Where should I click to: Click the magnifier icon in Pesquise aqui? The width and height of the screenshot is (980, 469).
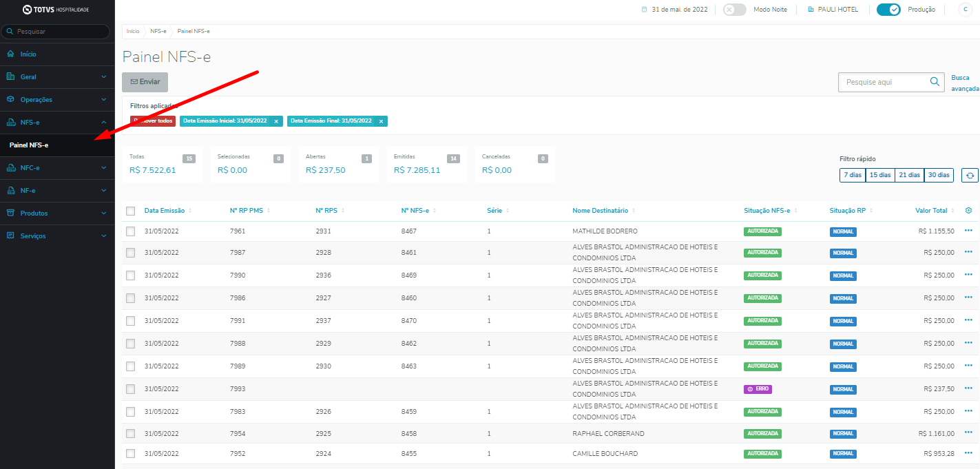[935, 82]
